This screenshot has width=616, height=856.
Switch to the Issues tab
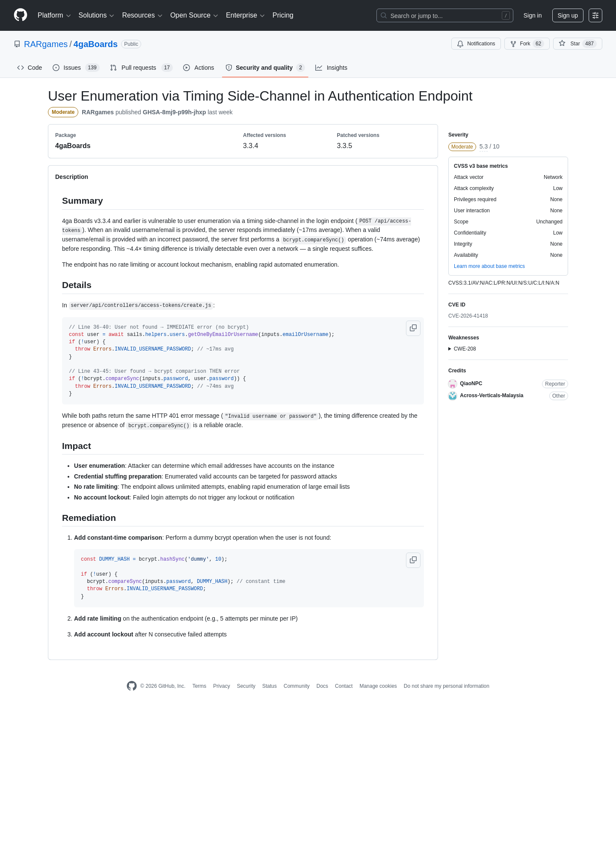pyautogui.click(x=76, y=68)
